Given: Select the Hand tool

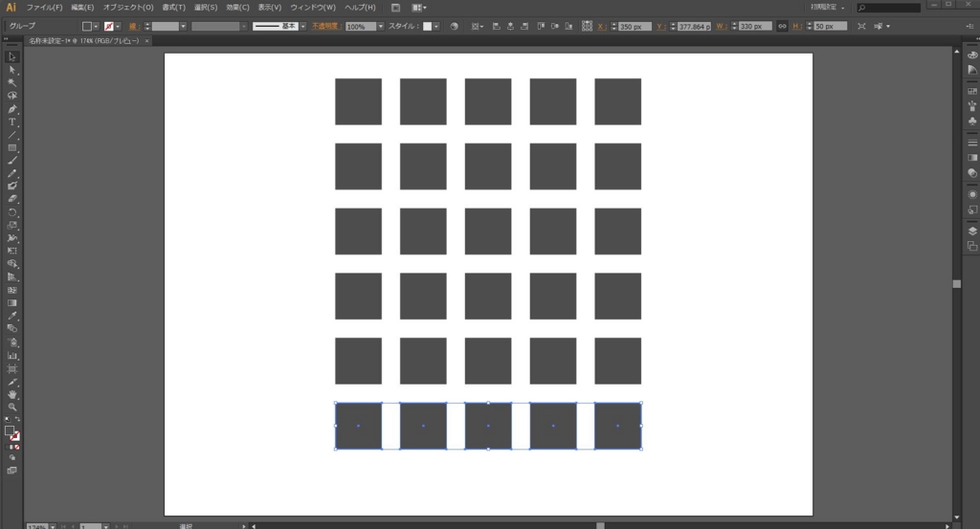Looking at the screenshot, I should [x=11, y=394].
